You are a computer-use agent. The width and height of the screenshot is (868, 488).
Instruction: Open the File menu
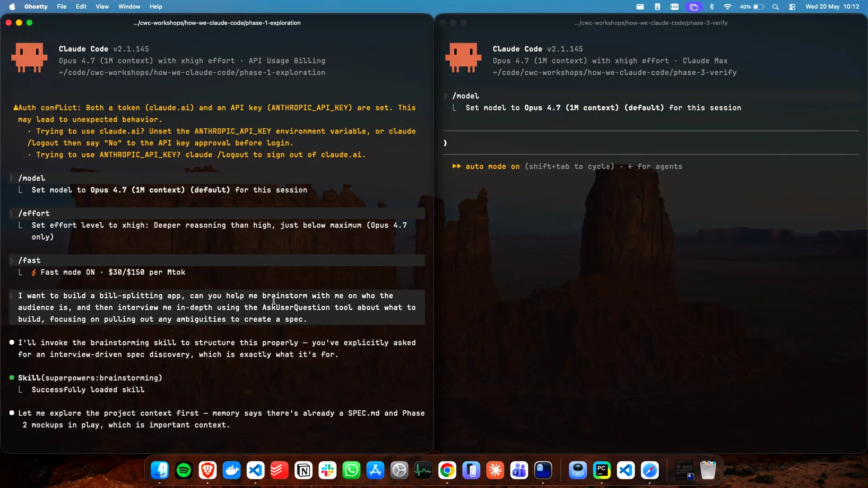(x=61, y=7)
